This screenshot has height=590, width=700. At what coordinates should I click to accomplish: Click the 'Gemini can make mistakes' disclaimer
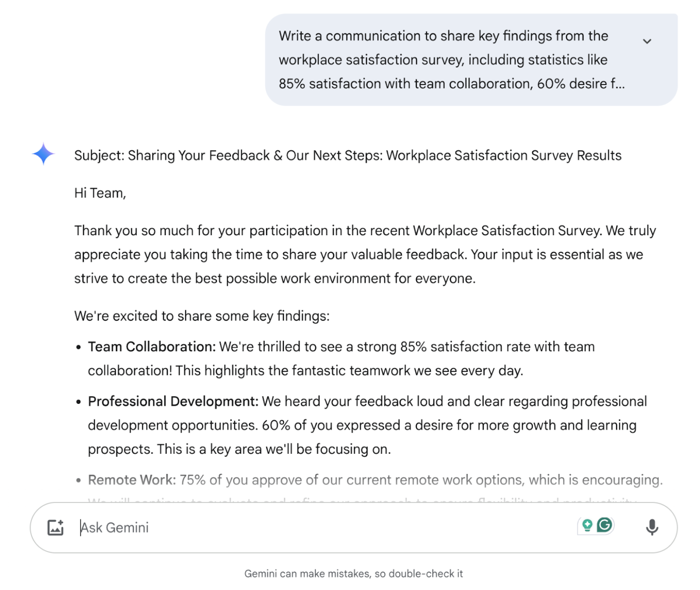point(353,573)
